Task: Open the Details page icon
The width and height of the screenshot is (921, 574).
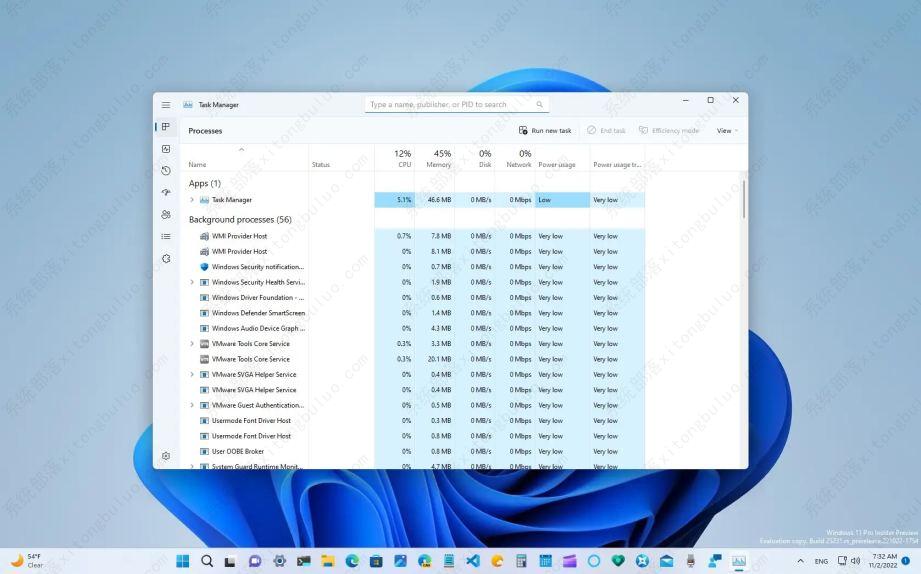Action: click(166, 236)
